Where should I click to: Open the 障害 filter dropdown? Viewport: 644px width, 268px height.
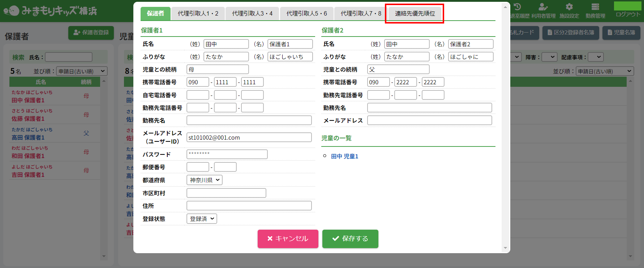click(x=549, y=57)
